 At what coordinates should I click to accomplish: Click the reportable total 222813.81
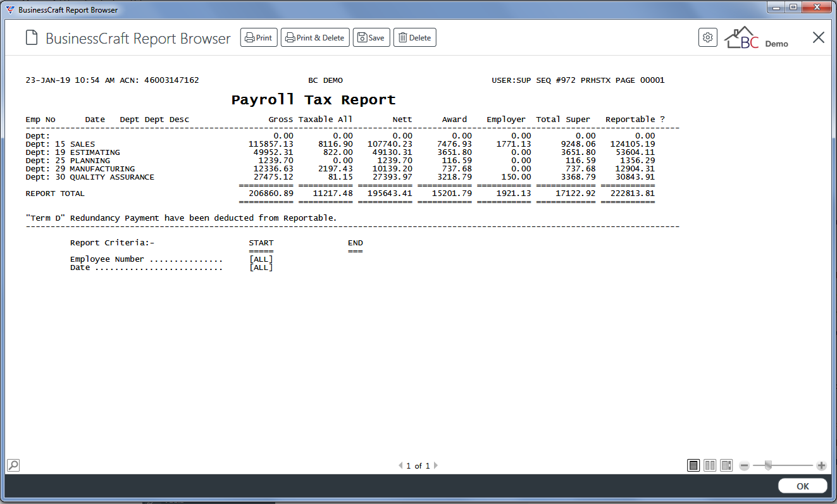633,194
